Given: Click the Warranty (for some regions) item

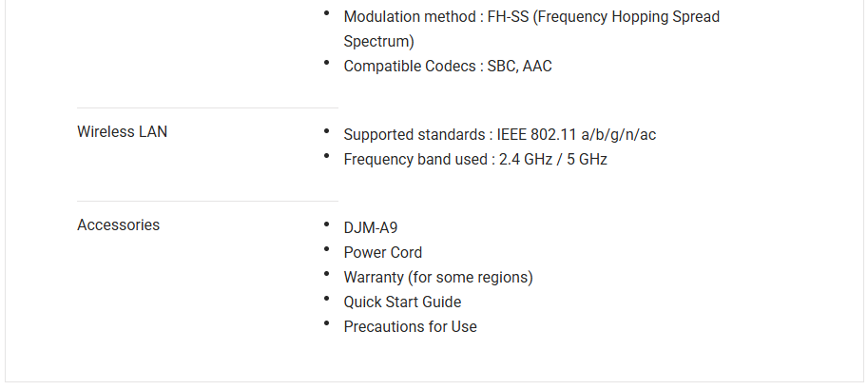Looking at the screenshot, I should 437,278.
